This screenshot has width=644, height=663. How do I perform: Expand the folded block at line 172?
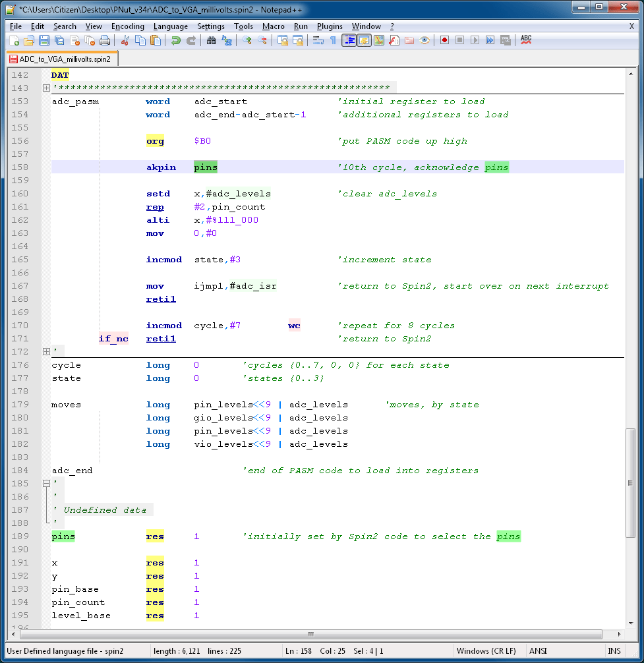tap(46, 352)
